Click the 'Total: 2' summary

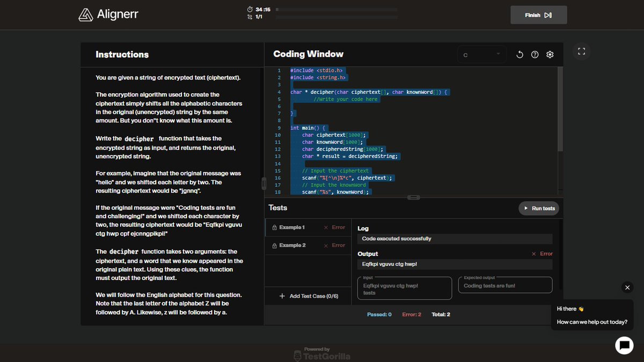(441, 314)
